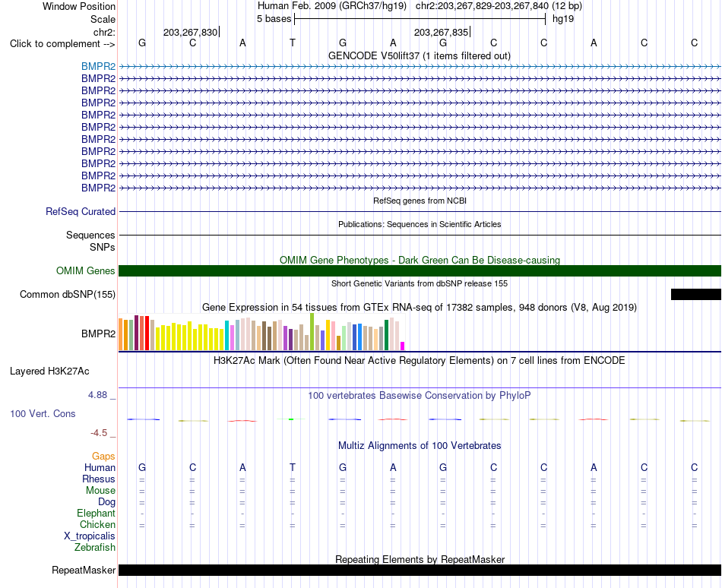Screen dimensions: 722x588
Task: Click the 4.88 PhyloP upper scale value
Action: [x=97, y=395]
